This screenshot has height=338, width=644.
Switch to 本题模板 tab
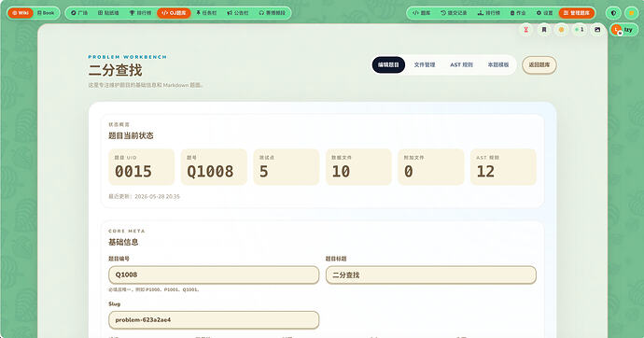pyautogui.click(x=498, y=64)
